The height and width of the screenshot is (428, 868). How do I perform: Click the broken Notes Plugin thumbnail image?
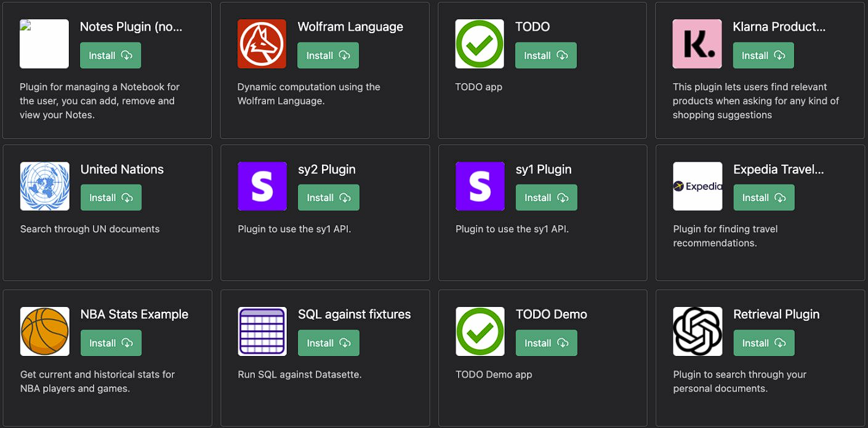[44, 44]
